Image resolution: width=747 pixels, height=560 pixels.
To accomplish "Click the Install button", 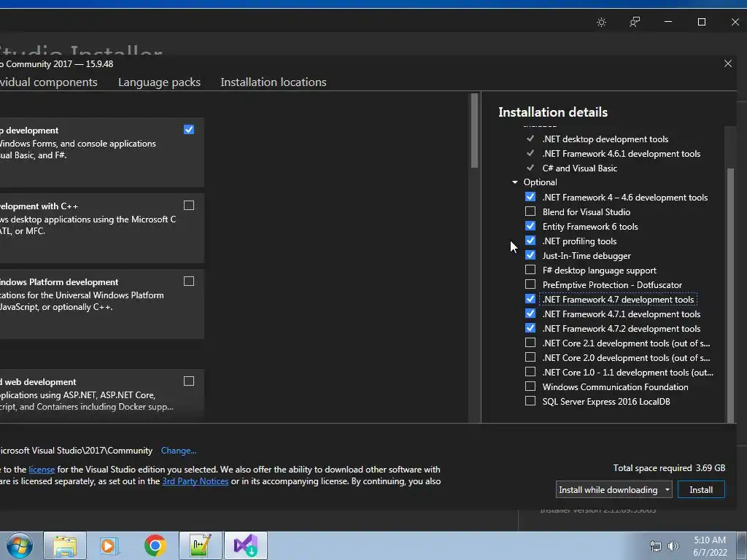I will pyautogui.click(x=701, y=489).
